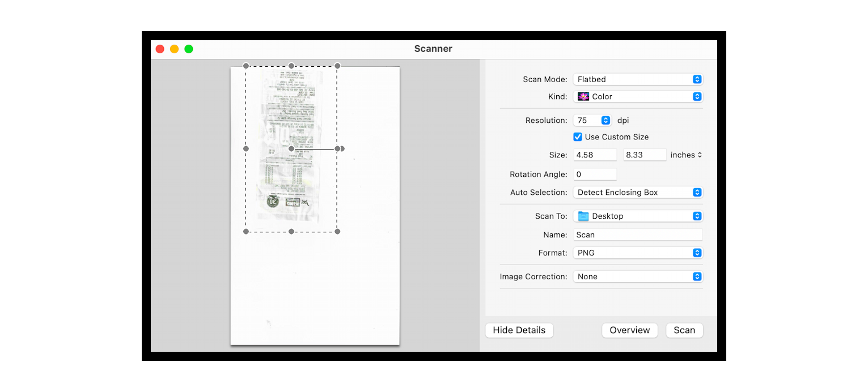Click the height value field showing 8.33
868x392 pixels.
645,155
